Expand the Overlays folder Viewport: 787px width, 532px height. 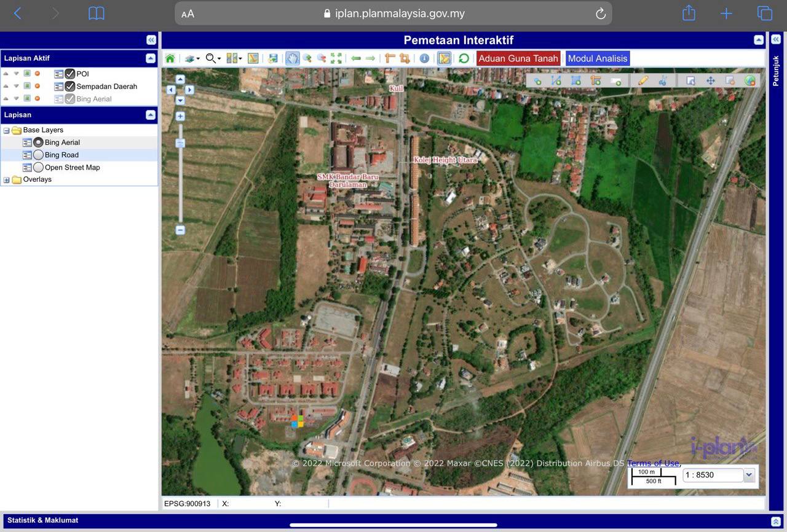7,180
